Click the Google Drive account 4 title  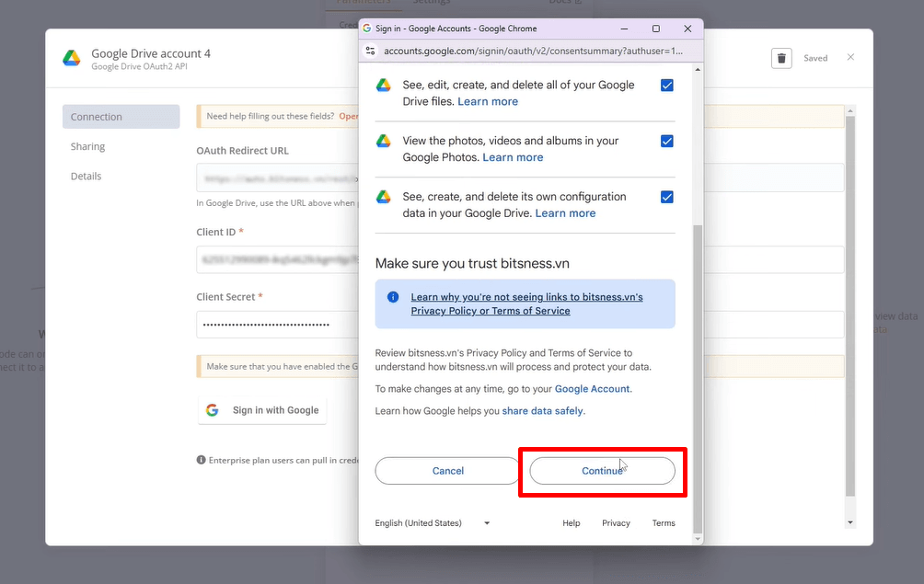[x=151, y=53]
